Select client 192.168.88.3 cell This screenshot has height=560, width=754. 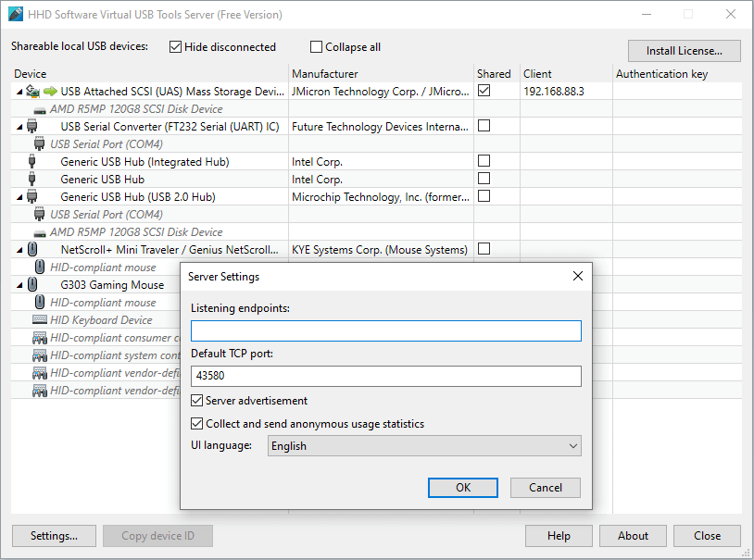pyautogui.click(x=566, y=92)
